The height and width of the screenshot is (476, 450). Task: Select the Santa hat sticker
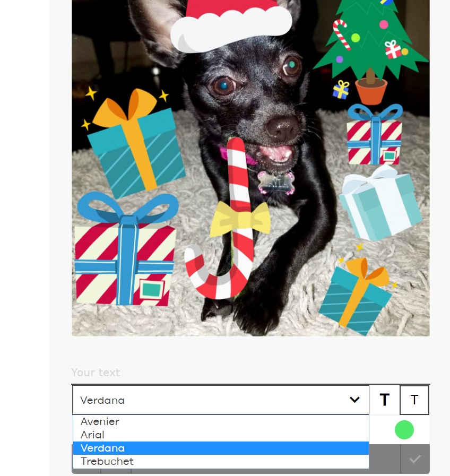tap(231, 26)
